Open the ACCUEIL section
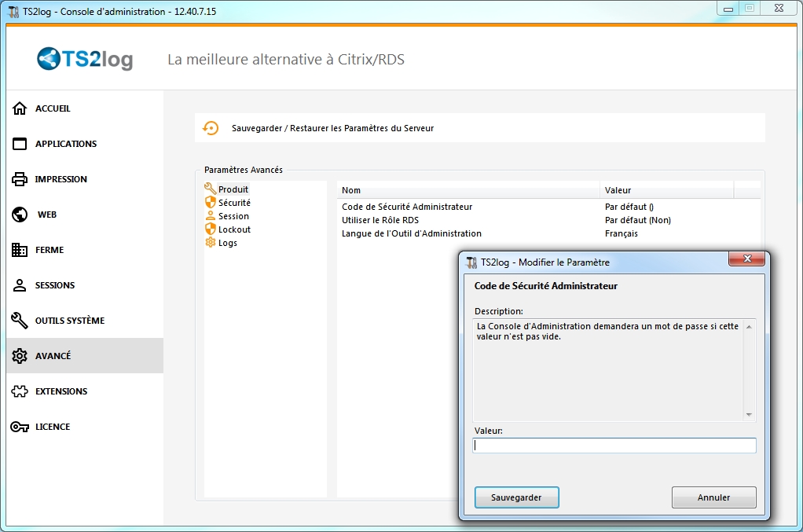The width and height of the screenshot is (803, 532). point(85,108)
